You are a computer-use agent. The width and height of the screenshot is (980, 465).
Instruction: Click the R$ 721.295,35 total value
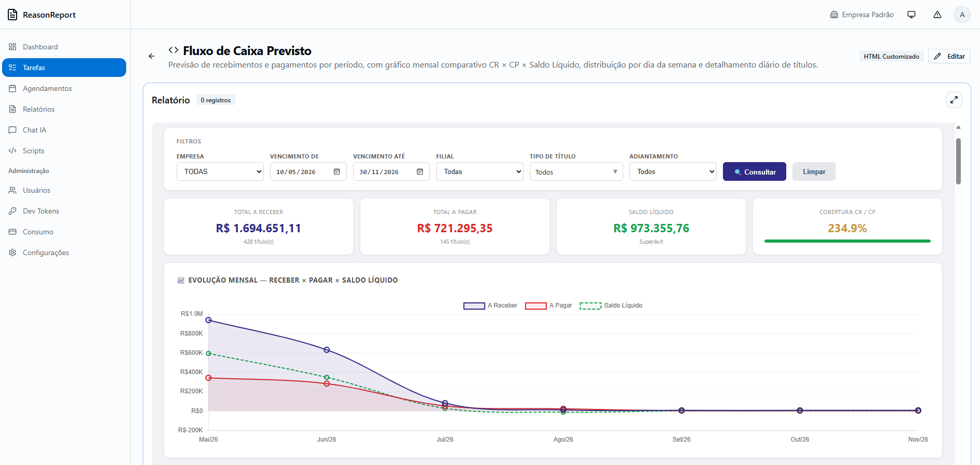455,228
